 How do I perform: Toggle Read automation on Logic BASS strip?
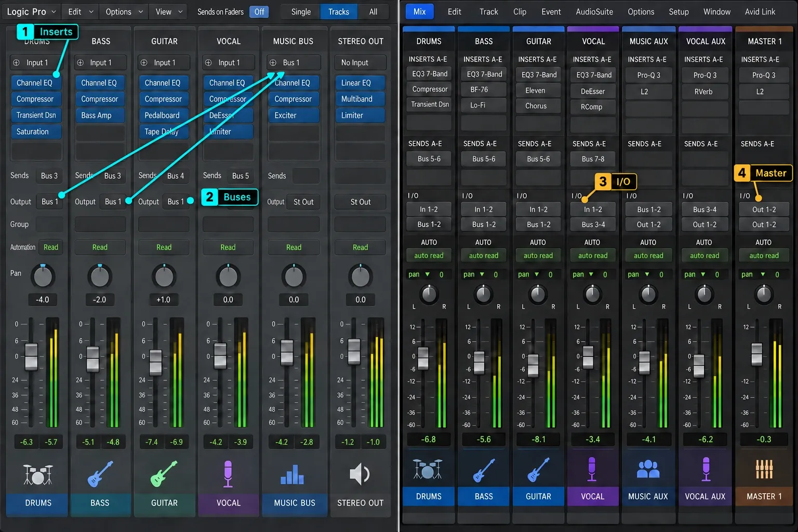point(100,247)
